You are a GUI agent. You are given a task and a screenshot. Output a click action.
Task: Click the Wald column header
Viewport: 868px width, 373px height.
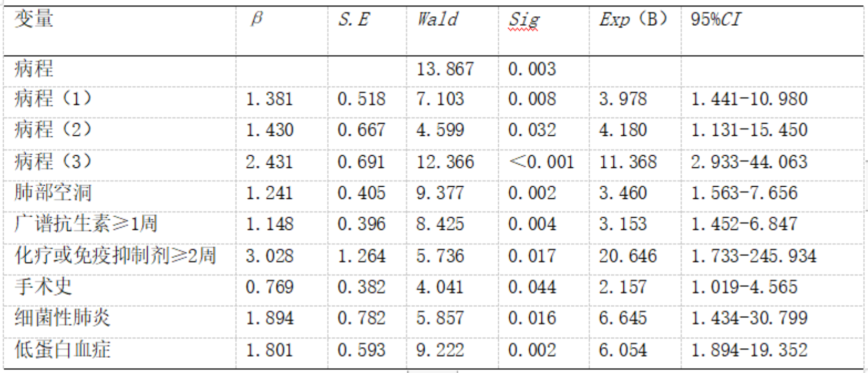[437, 19]
